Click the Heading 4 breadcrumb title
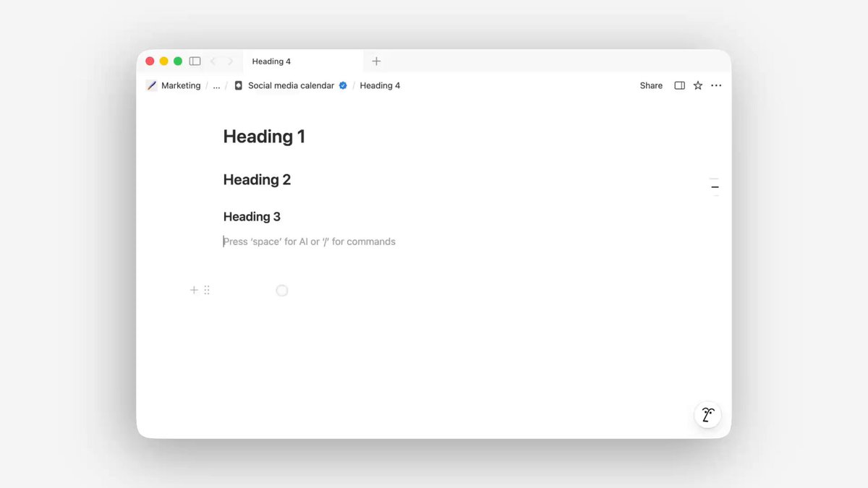Screen dimensions: 868x488 coord(380,85)
